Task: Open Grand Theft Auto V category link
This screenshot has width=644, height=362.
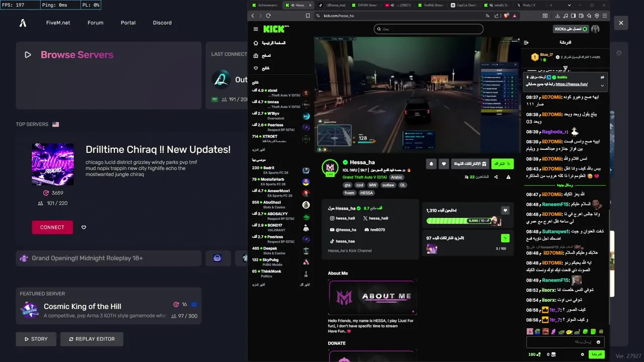Action: (365, 177)
